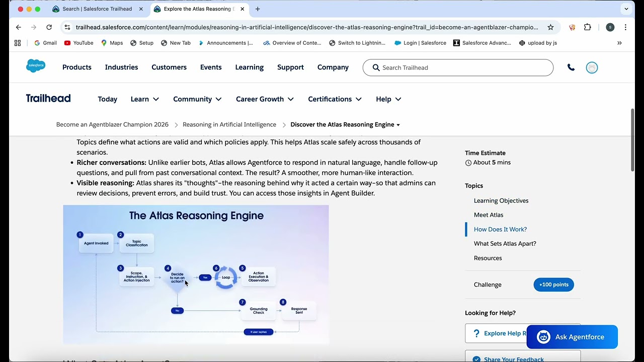Open the YouTube bookmark

coord(79,43)
